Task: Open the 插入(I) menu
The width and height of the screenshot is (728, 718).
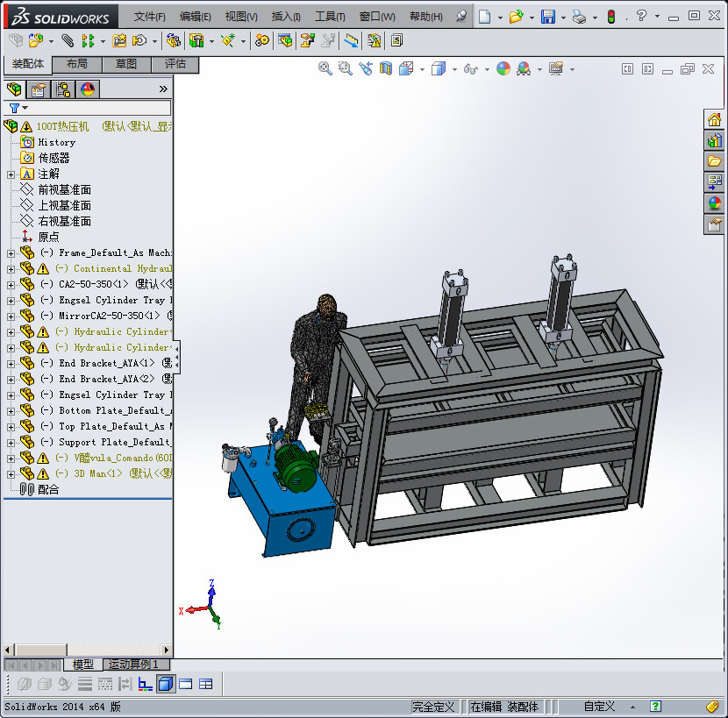Action: pos(286,17)
